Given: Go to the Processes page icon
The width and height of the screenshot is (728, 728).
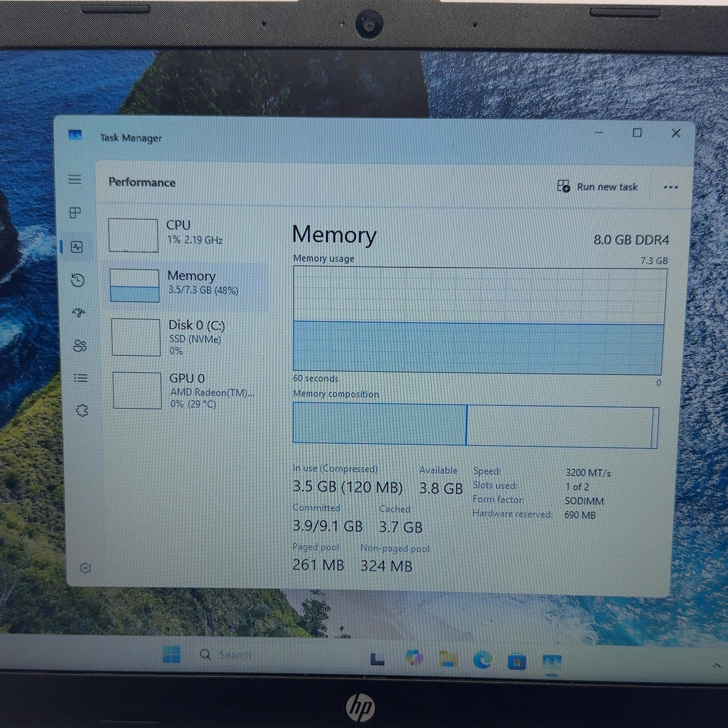Looking at the screenshot, I should (x=75, y=213).
